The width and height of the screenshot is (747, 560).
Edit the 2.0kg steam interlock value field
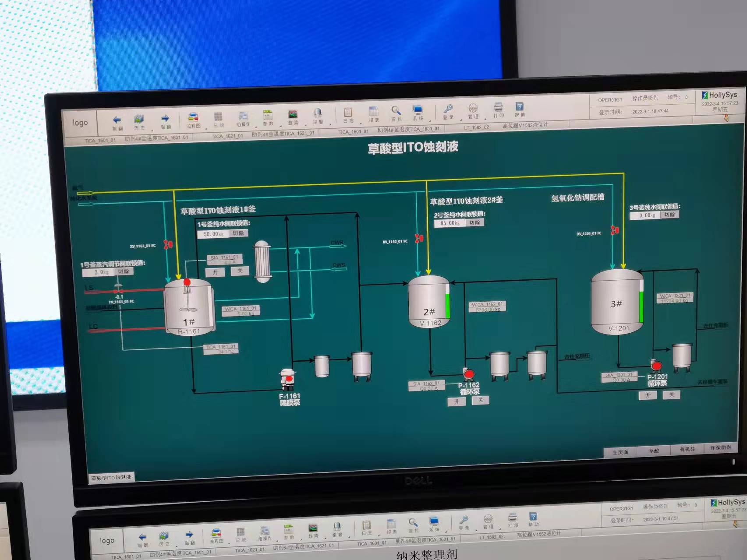(99, 272)
